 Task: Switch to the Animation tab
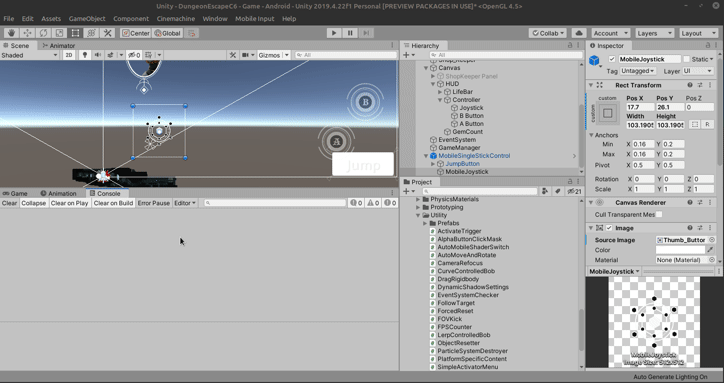click(58, 193)
